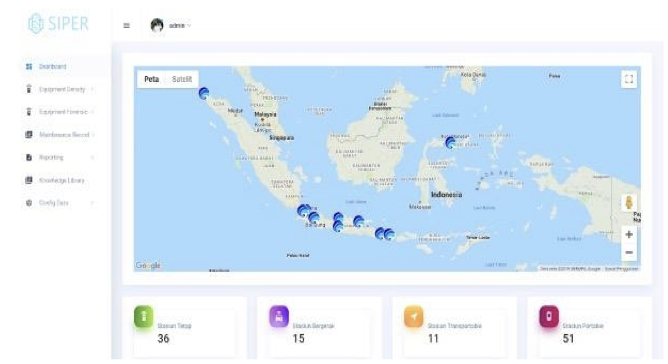Expand Maintenance Record chevron
668x364 pixels.
(93, 135)
